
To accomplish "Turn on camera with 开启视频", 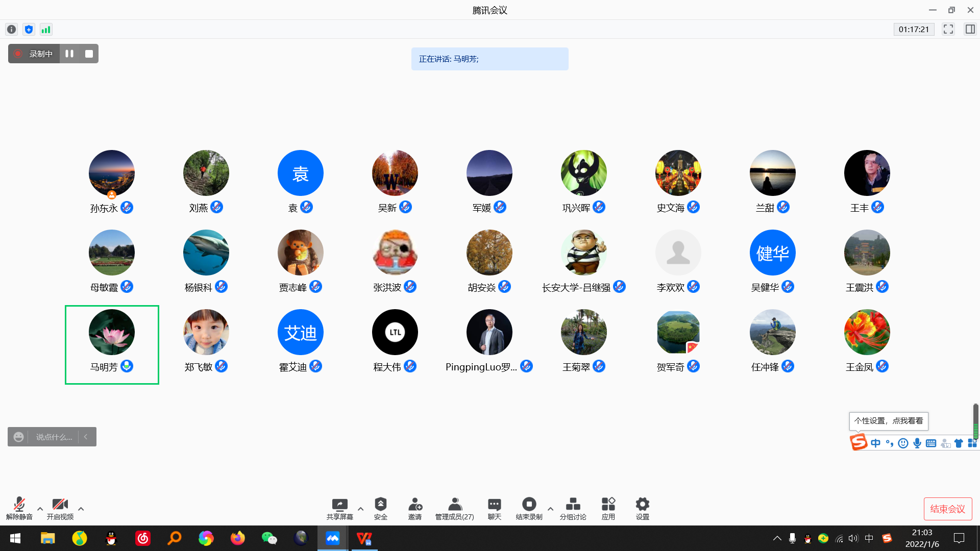I will 60,508.
